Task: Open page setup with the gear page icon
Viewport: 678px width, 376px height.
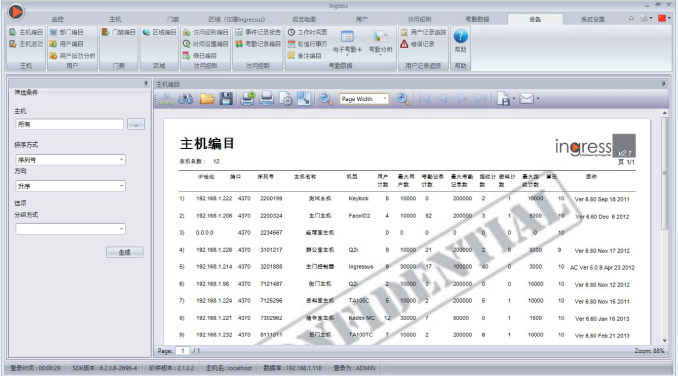Action: tap(285, 99)
